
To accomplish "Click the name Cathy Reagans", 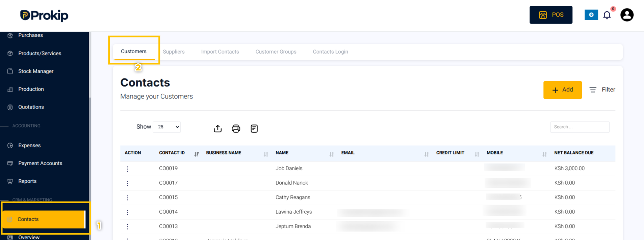I will [x=293, y=197].
